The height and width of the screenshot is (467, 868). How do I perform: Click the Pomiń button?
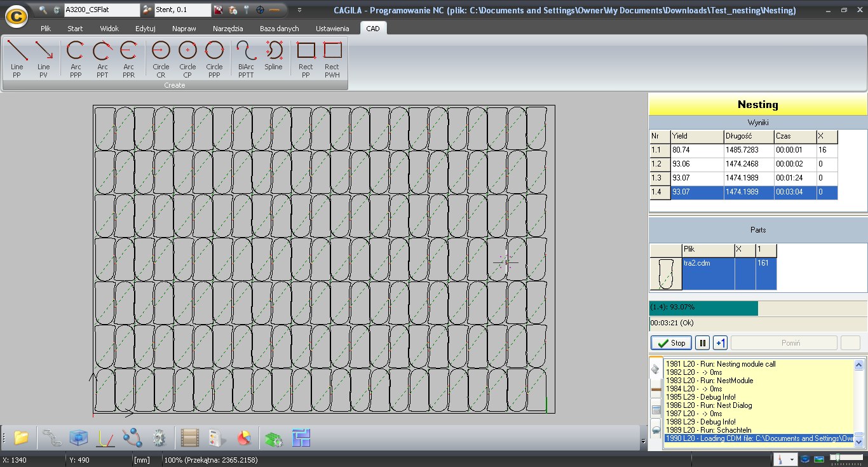click(784, 343)
